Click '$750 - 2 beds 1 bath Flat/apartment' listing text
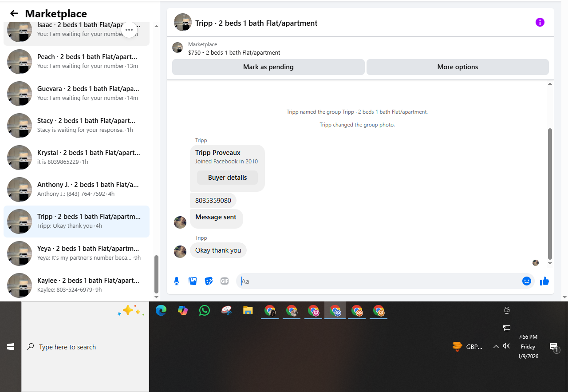568x392 pixels. [234, 52]
